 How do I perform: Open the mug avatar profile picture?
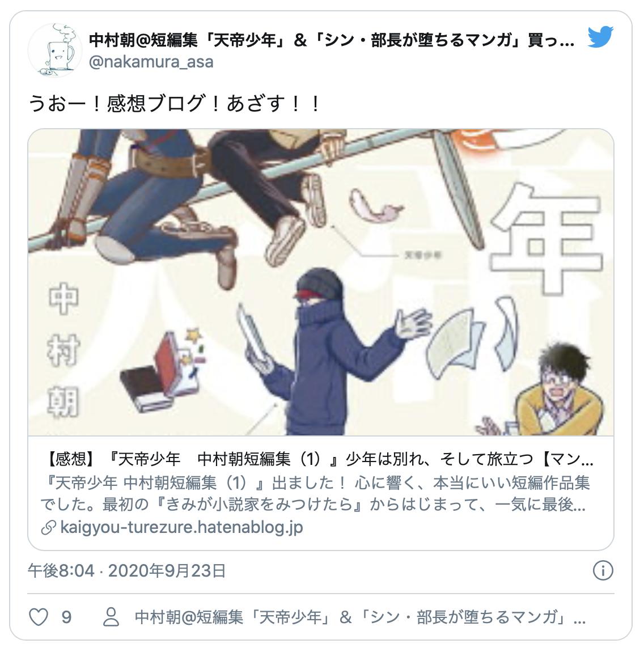pos(55,50)
